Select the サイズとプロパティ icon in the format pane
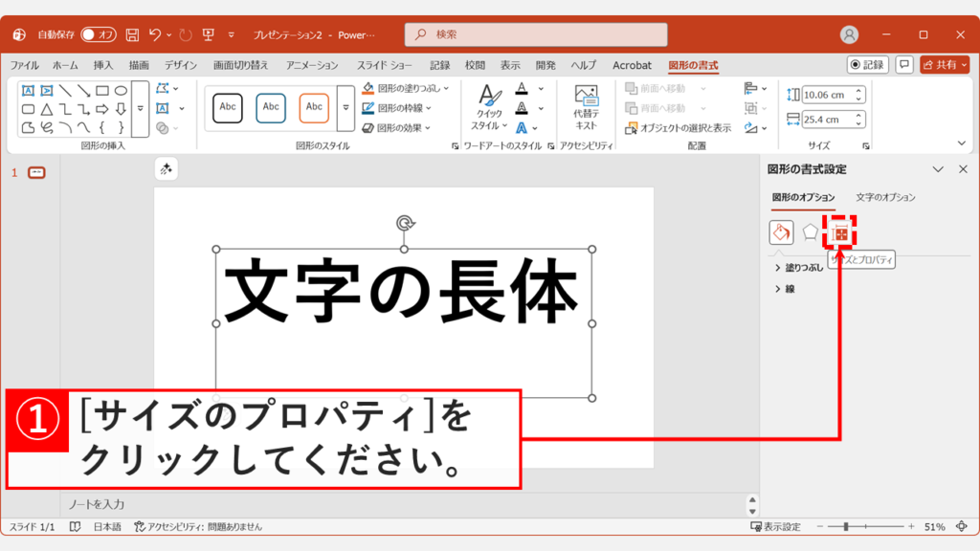The image size is (980, 551). 837,232
